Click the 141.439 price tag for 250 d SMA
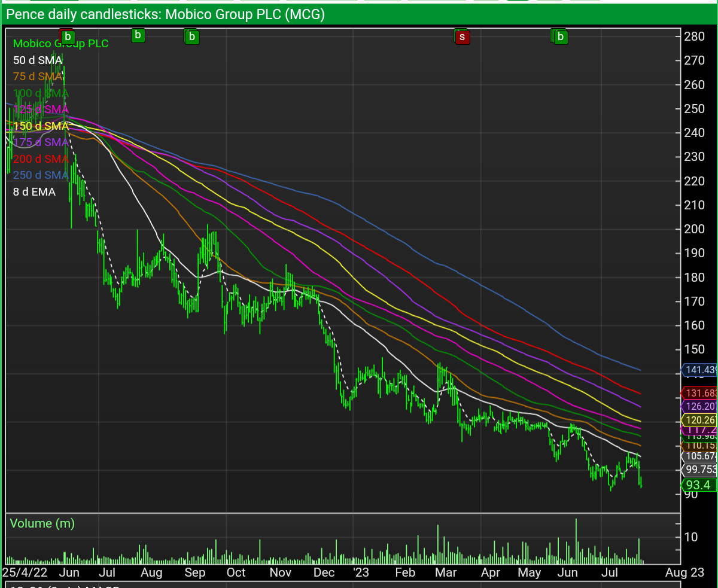718x588 pixels. (699, 370)
